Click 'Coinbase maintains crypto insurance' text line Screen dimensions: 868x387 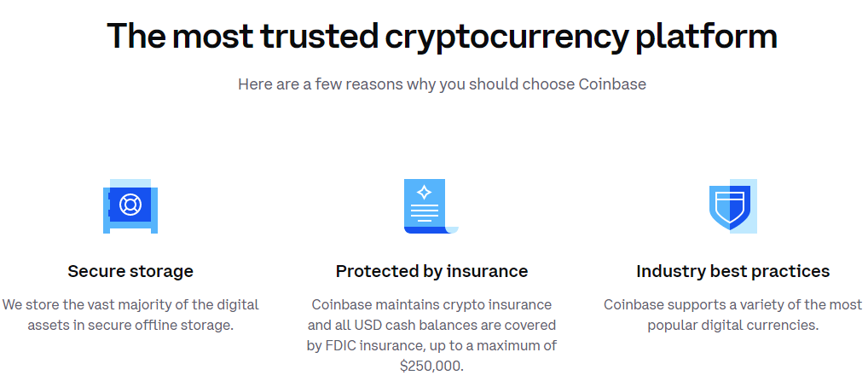431,304
